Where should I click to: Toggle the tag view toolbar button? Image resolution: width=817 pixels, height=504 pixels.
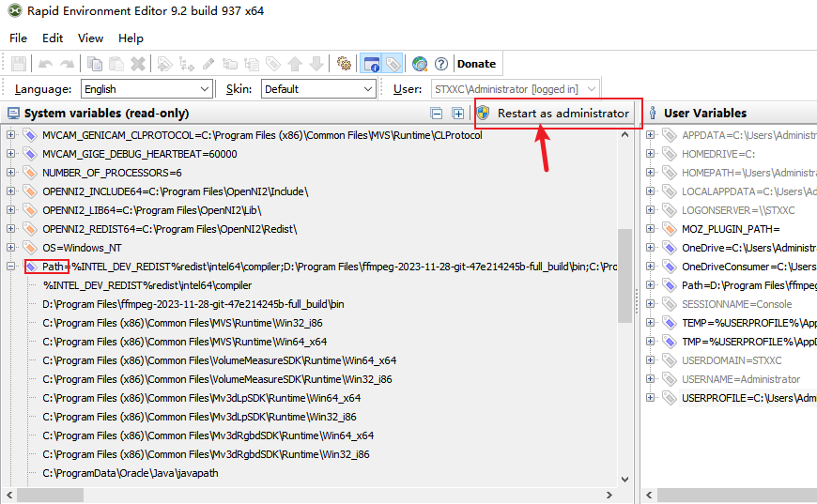point(393,64)
